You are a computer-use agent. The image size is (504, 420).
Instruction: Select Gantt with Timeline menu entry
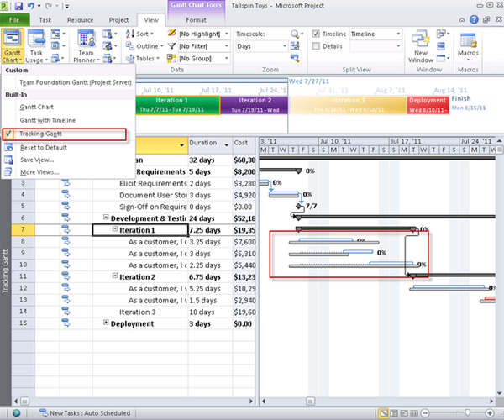46,120
